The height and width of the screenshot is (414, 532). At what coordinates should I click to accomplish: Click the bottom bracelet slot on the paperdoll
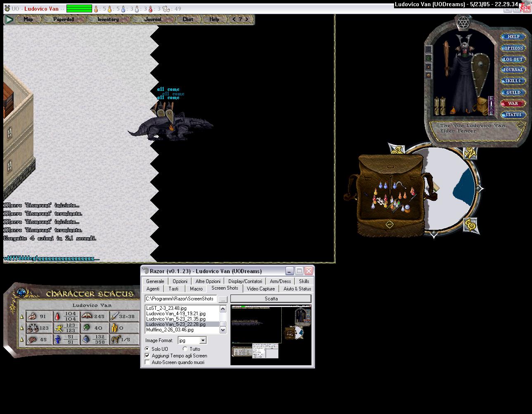coord(428,75)
